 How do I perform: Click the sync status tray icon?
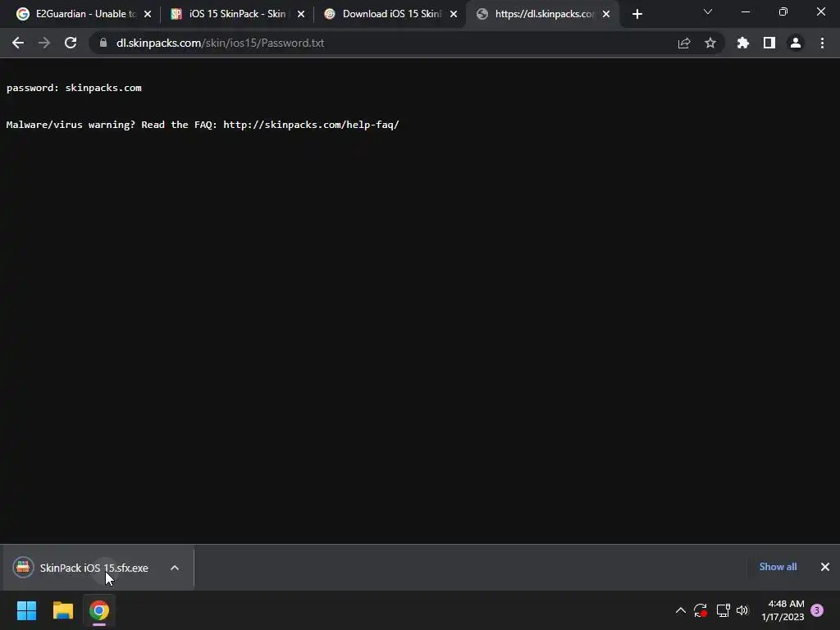pyautogui.click(x=701, y=610)
